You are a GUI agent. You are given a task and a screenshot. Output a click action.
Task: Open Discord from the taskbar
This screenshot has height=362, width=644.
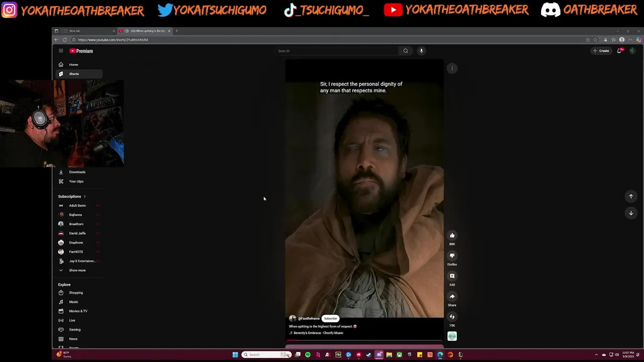tap(379, 355)
